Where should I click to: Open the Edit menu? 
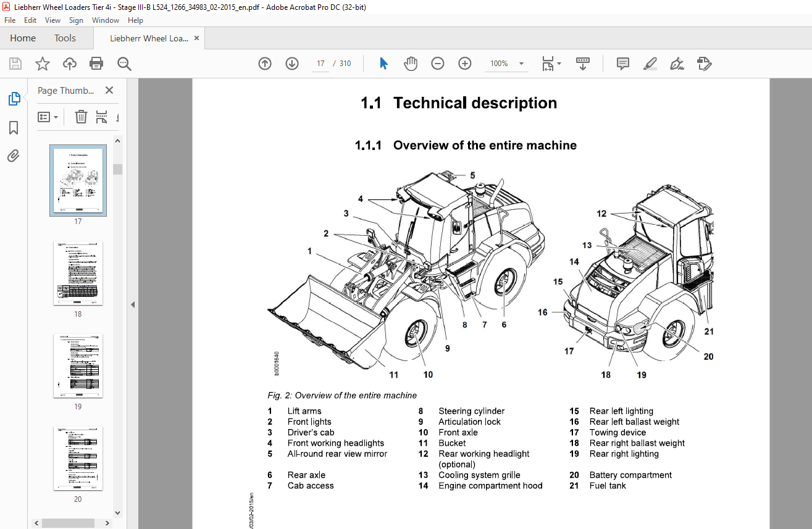(30, 20)
